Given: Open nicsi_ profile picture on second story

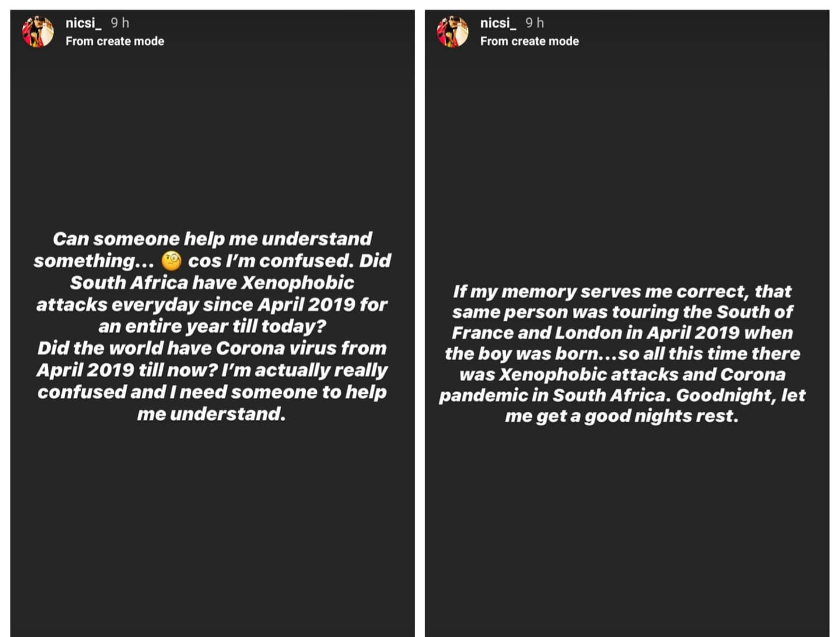Looking at the screenshot, I should point(453,32).
